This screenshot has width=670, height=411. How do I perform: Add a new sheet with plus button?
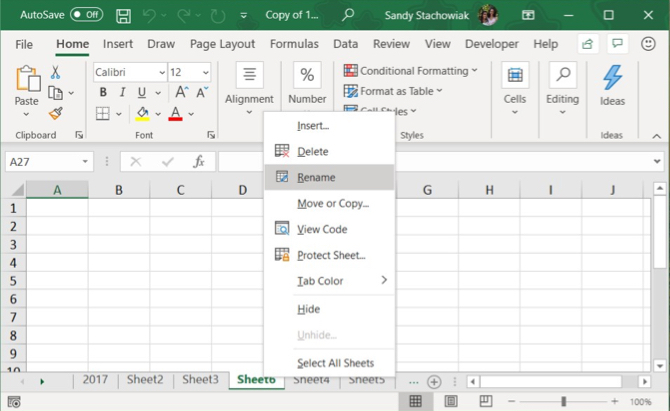pos(434,382)
